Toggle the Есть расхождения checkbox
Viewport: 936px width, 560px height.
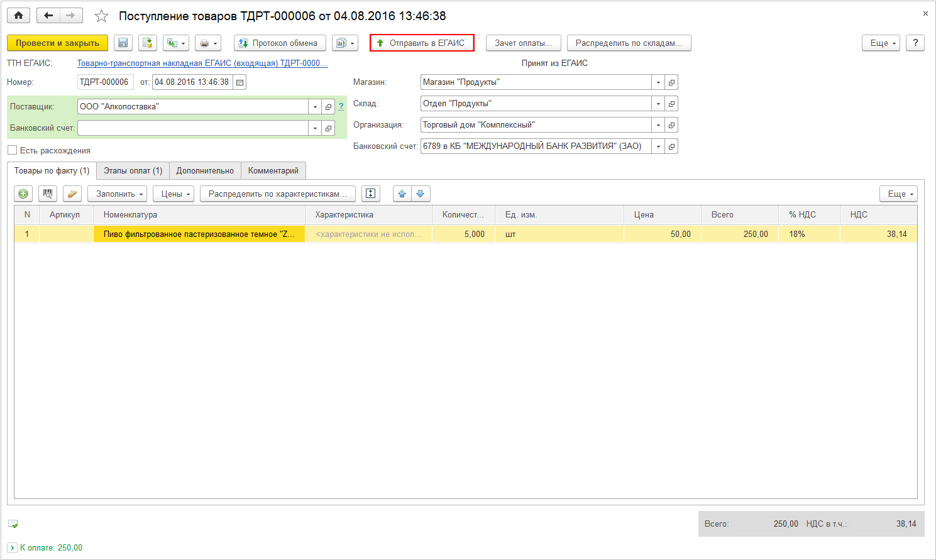click(x=13, y=150)
